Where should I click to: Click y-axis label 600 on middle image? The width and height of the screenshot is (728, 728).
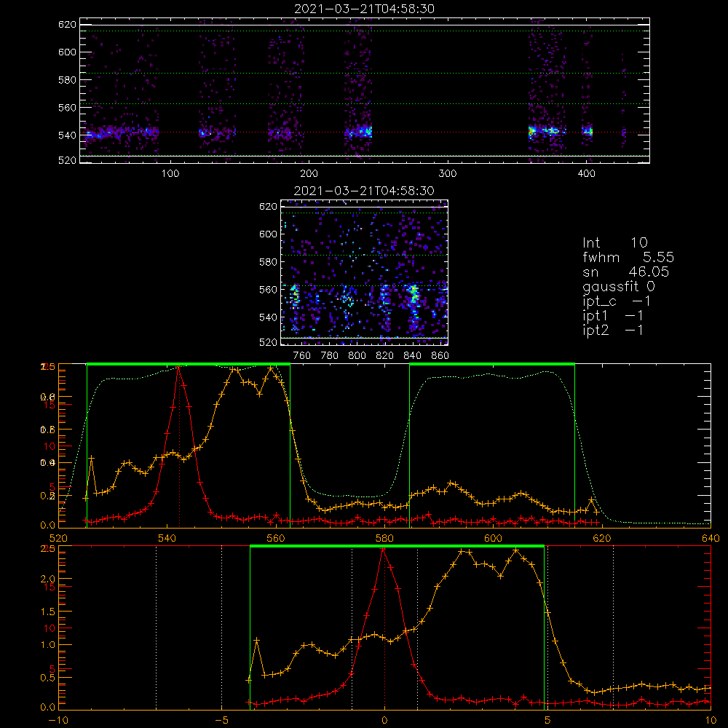pos(268,234)
